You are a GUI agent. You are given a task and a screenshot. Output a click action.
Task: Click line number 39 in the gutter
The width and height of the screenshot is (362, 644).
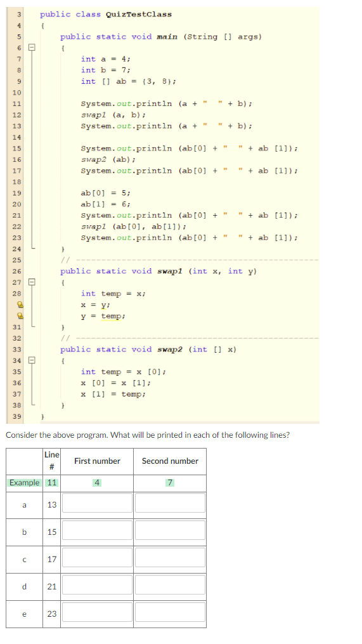(x=17, y=416)
